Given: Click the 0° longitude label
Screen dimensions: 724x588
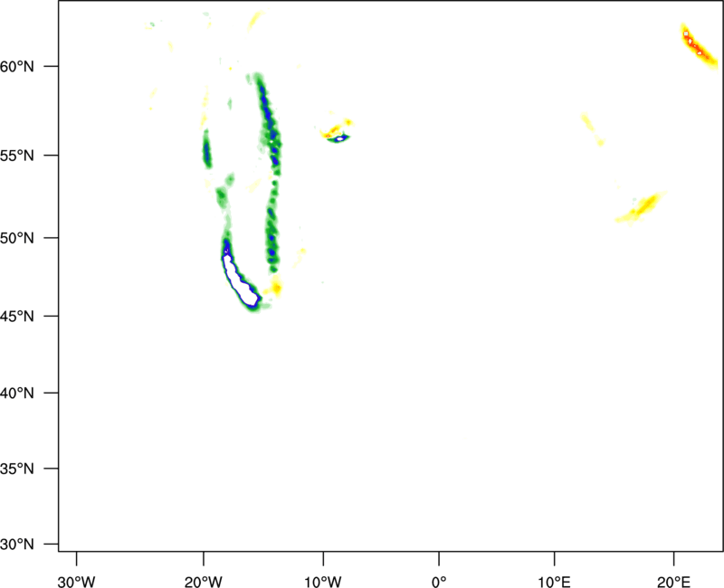Looking at the screenshot, I should click(439, 582).
